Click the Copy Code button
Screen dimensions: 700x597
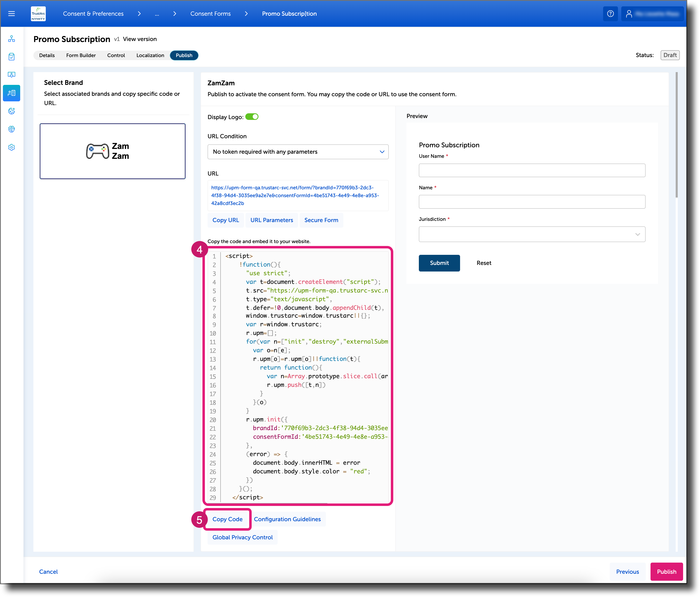tap(227, 519)
